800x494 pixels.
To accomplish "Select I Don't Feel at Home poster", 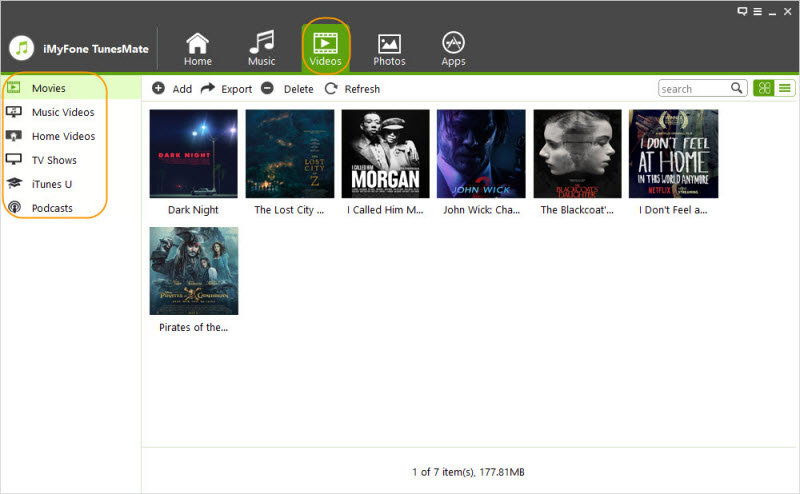I will [673, 154].
